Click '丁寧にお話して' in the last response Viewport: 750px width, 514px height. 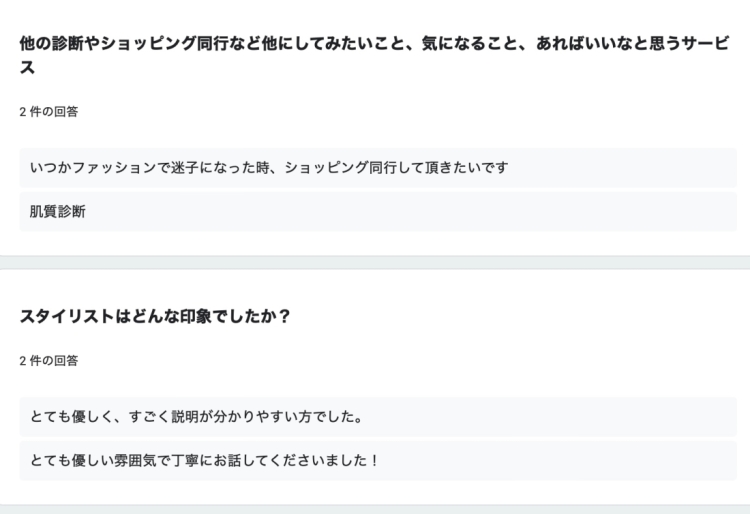click(220, 461)
